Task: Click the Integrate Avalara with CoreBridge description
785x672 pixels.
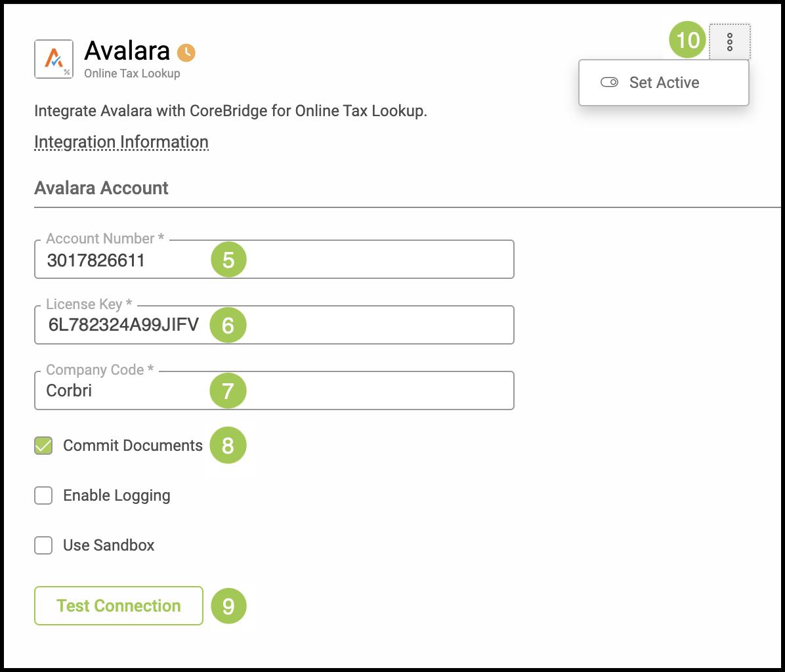Action: coord(230,111)
